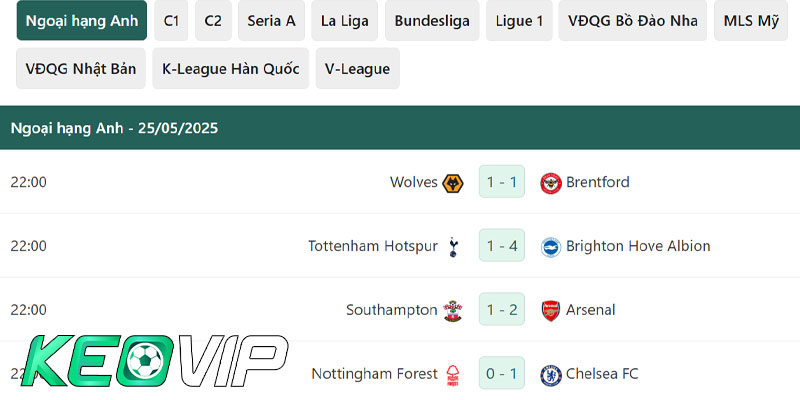Click the Wolves club crest icon

click(453, 182)
